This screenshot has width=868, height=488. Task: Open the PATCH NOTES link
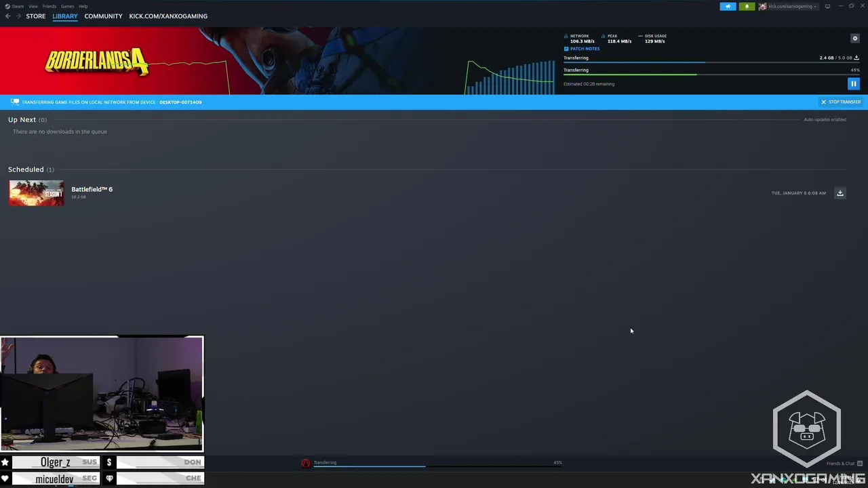[582, 49]
